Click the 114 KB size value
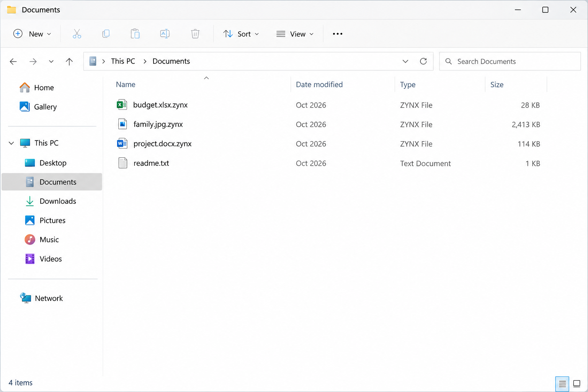Viewport: 588px width, 392px height. (529, 144)
